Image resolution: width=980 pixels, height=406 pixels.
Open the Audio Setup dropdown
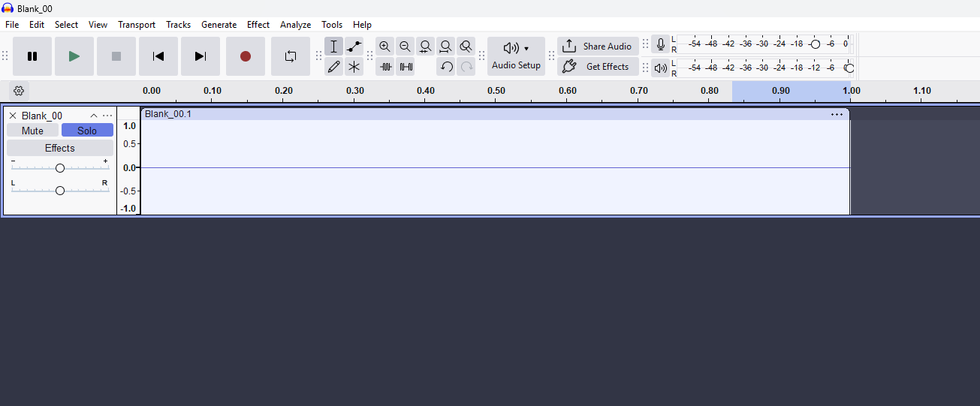coord(516,56)
